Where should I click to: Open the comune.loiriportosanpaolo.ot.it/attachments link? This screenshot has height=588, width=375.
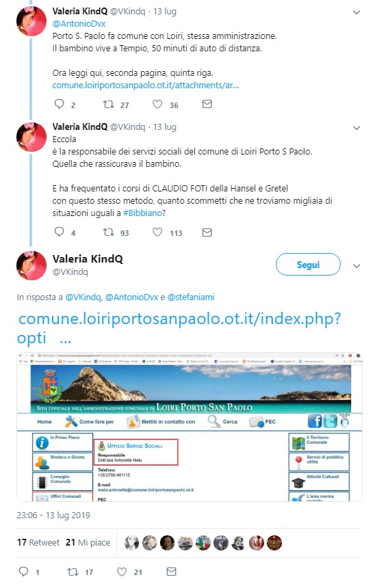146,85
